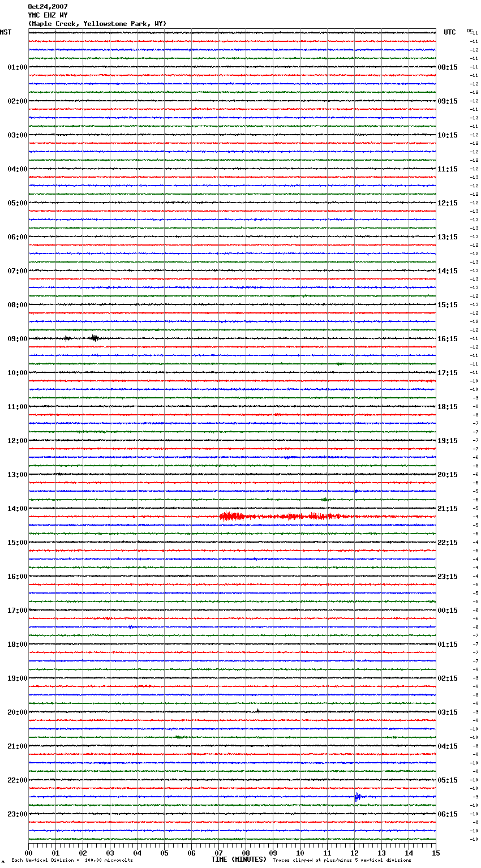The image size is (481, 868).
Task: Click the Each Vertical Division 100.00 microvolts note
Action: pos(72,861)
